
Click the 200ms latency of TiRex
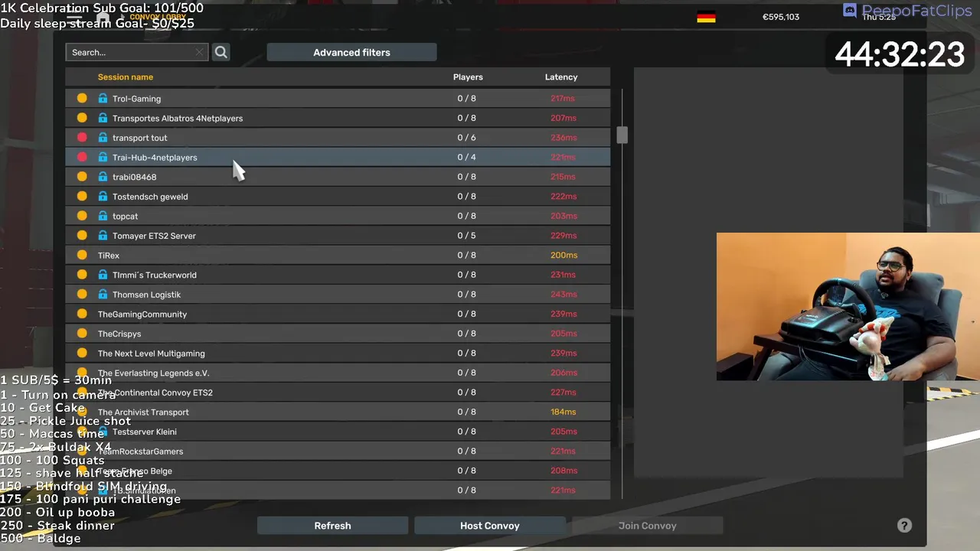coord(563,255)
